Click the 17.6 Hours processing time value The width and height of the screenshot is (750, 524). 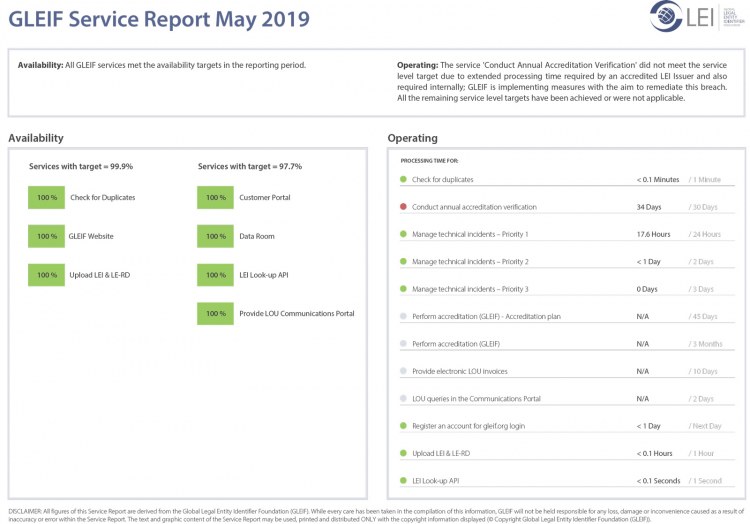pos(653,234)
